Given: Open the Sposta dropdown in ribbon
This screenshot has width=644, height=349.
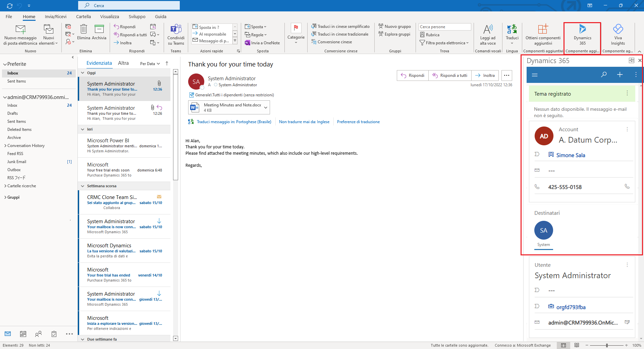Looking at the screenshot, I should (256, 27).
